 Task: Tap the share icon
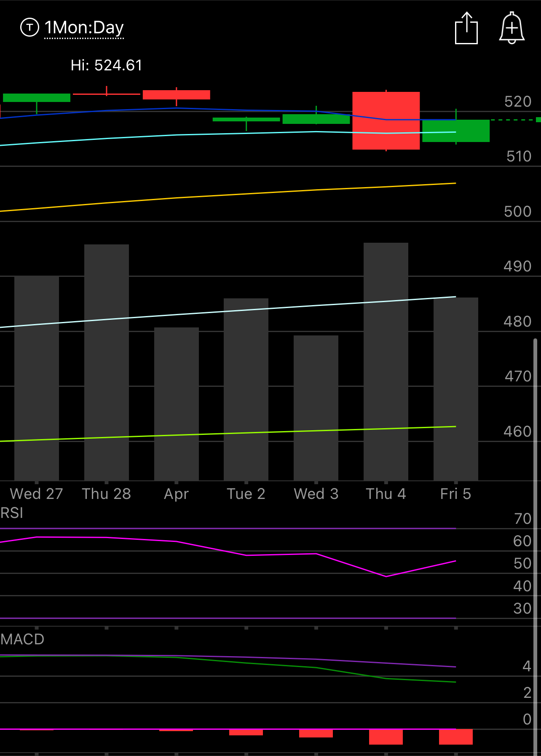[x=466, y=28]
